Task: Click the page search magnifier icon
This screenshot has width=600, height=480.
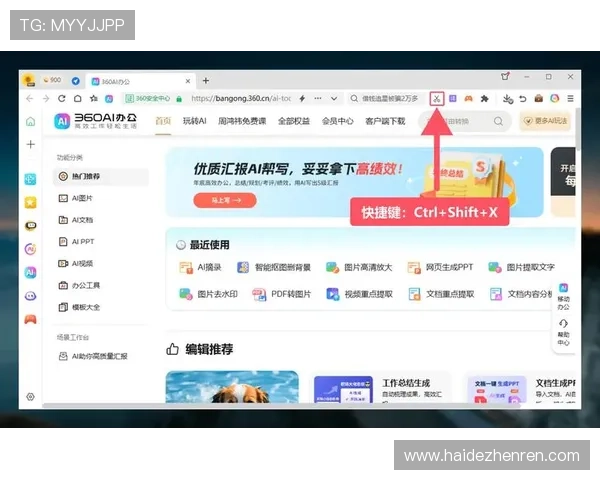Action: pyautogui.click(x=498, y=121)
